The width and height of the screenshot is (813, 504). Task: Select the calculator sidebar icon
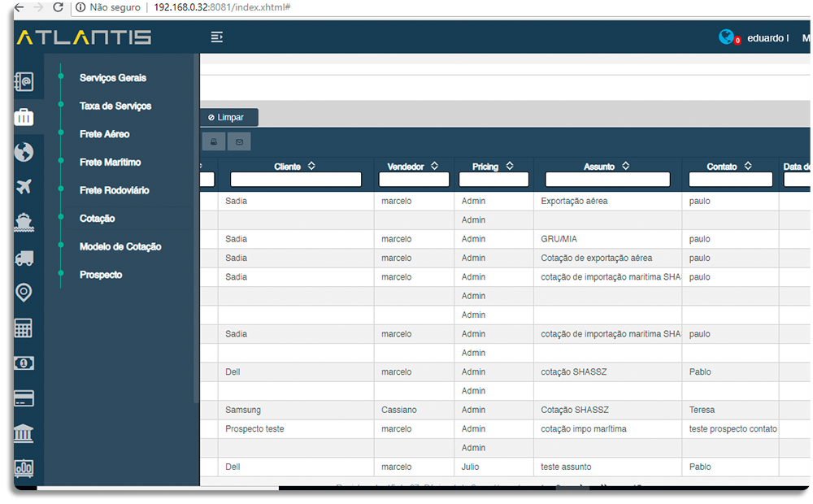pyautogui.click(x=24, y=328)
